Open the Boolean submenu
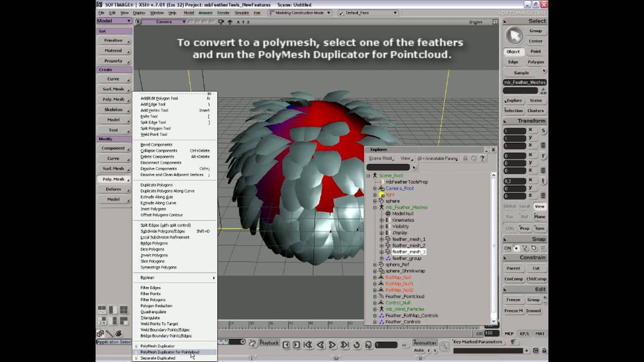The image size is (644, 362). [x=175, y=278]
